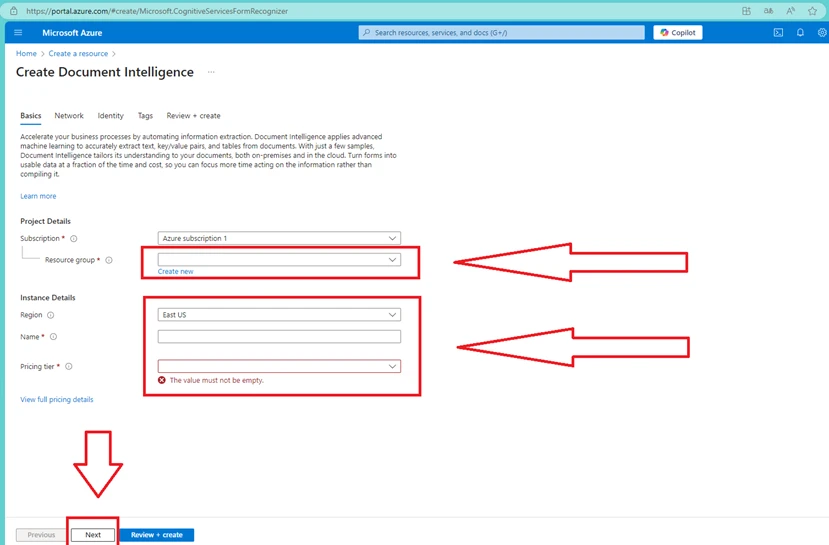Switch to the Identity tab
Viewport: 829px width, 545px height.
(110, 116)
